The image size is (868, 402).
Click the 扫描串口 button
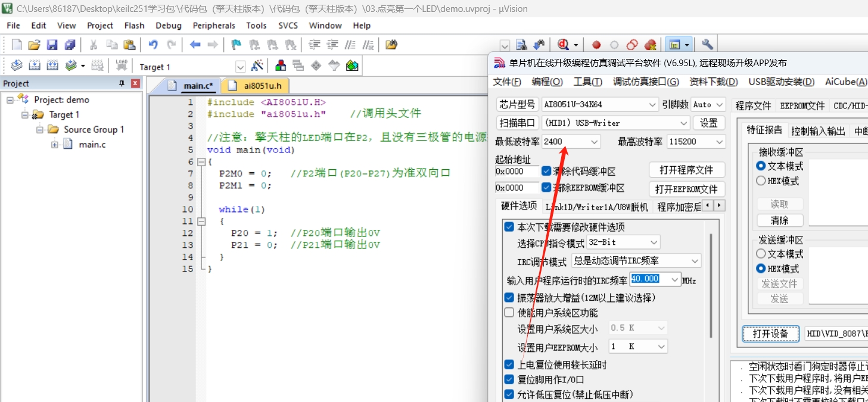point(517,123)
